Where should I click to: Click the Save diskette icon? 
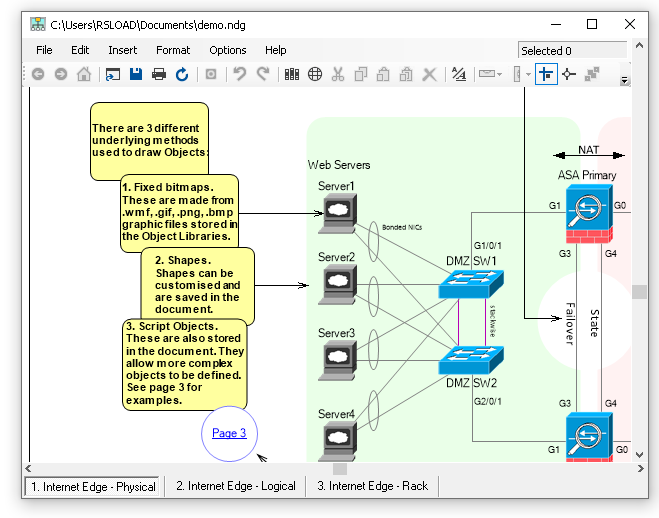click(136, 74)
